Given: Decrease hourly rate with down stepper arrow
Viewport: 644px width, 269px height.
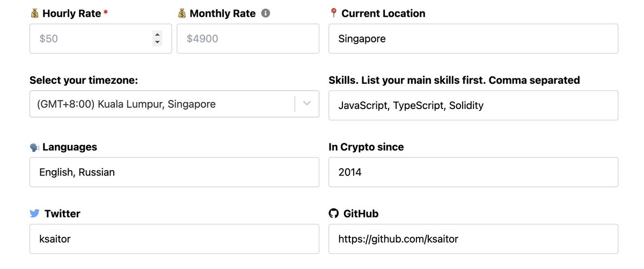Looking at the screenshot, I should pyautogui.click(x=157, y=42).
